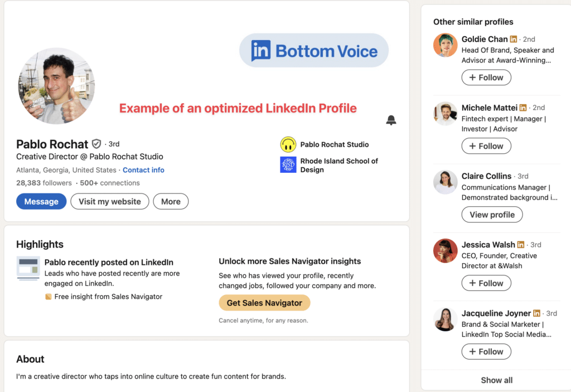Open Jessica Walsh's profile picture
The image size is (571, 392).
click(x=445, y=251)
